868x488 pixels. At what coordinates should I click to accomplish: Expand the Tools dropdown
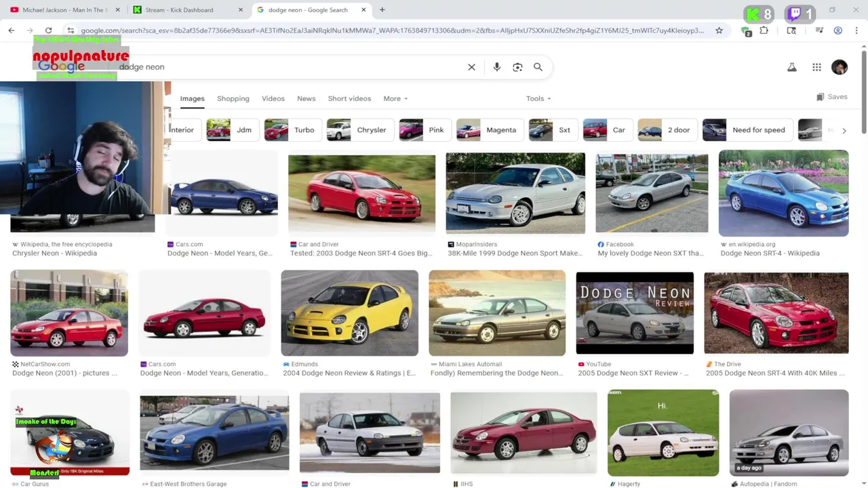point(538,98)
